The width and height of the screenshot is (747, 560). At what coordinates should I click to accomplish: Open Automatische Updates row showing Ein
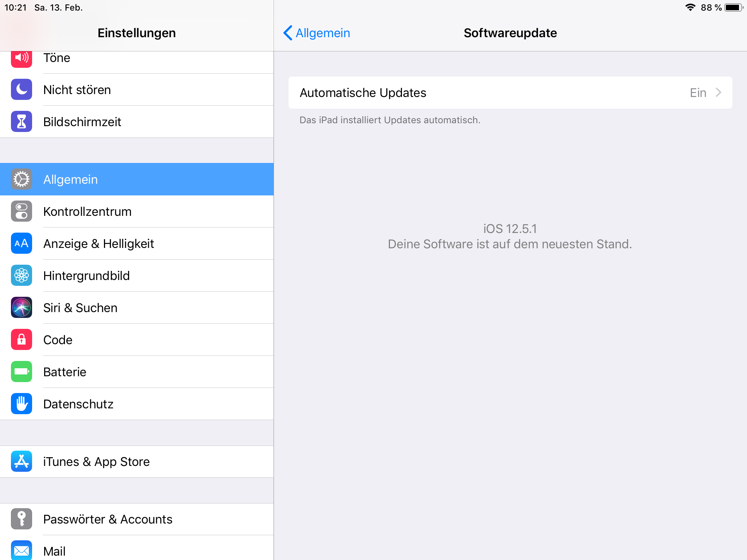(x=510, y=93)
